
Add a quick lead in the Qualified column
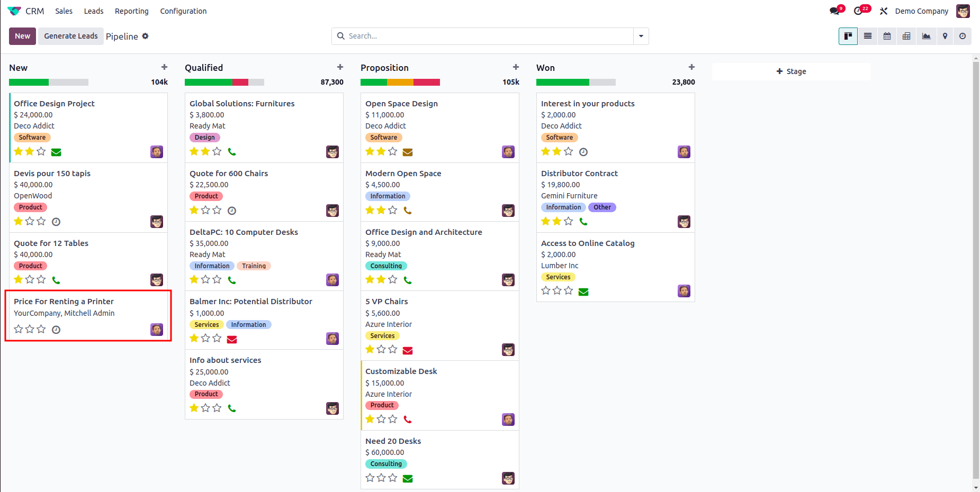pos(340,67)
